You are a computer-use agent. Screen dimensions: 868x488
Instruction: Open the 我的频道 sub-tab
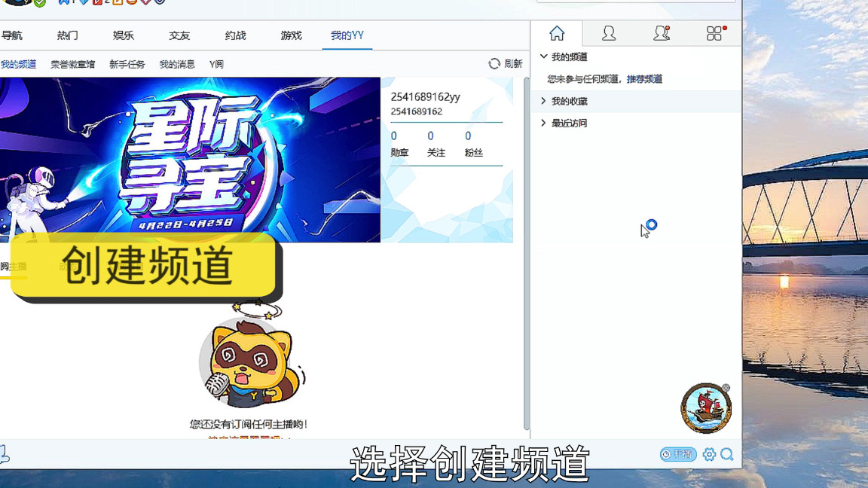[18, 64]
